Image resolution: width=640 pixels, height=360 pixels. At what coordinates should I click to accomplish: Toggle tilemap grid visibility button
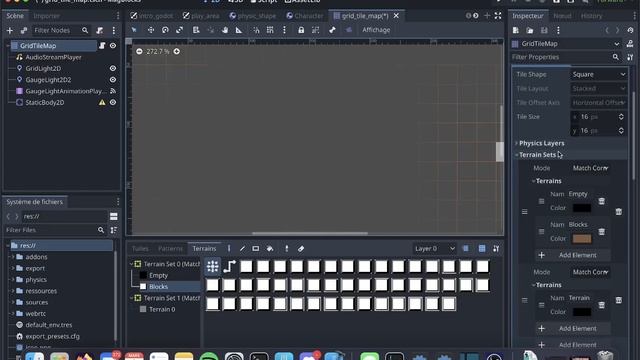point(482,249)
